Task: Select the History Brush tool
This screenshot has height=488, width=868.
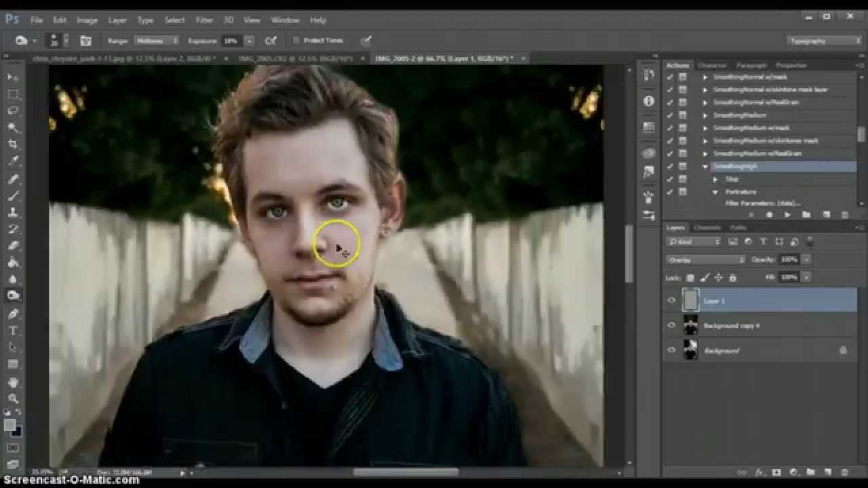Action: coord(14,229)
